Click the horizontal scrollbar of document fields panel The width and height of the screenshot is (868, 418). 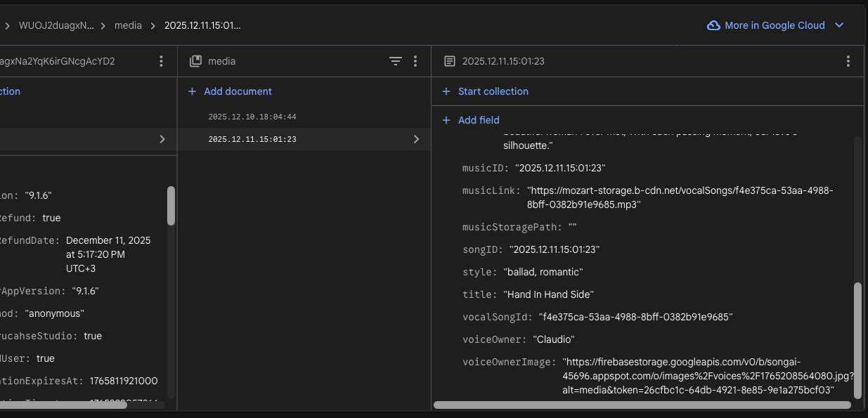[642, 405]
